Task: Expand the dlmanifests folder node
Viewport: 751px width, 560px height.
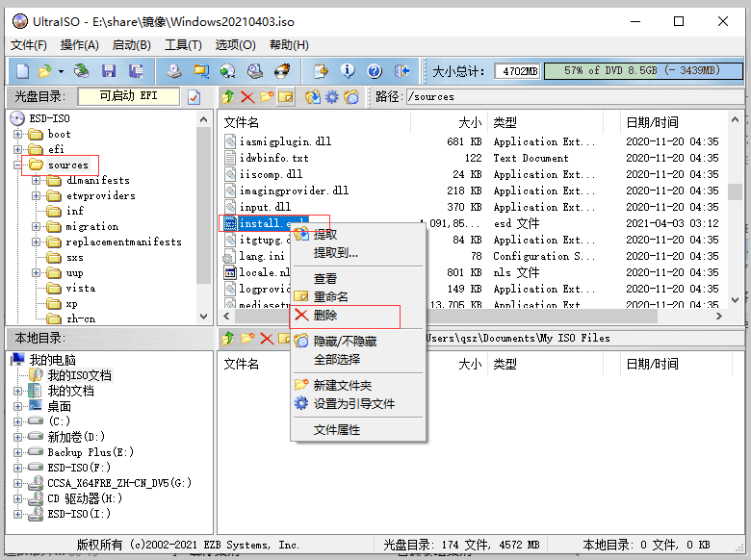Action: point(36,181)
